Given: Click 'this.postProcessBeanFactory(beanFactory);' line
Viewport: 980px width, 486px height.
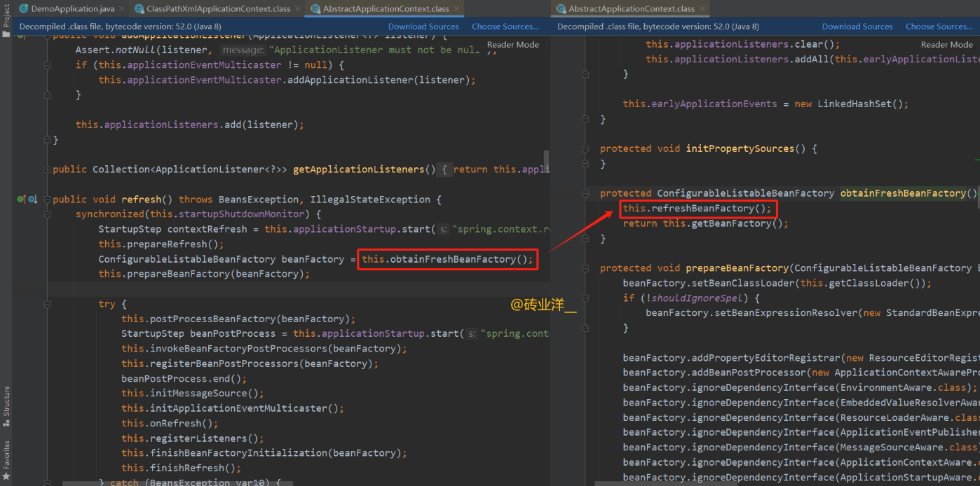Looking at the screenshot, I should pos(238,319).
